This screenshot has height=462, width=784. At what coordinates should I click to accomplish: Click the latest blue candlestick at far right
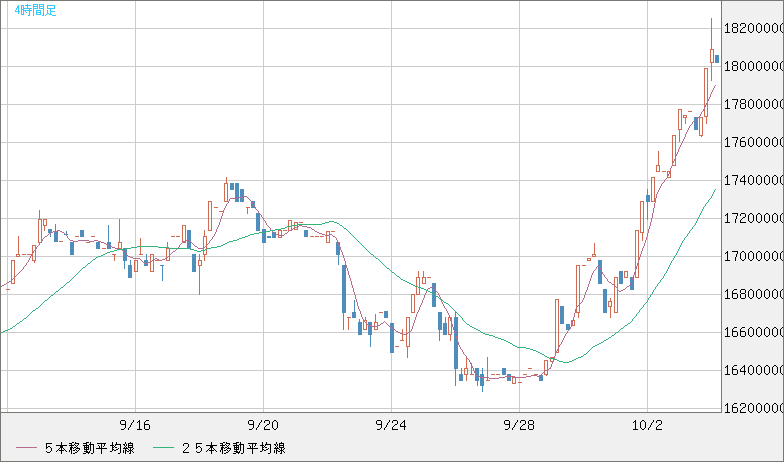point(717,59)
